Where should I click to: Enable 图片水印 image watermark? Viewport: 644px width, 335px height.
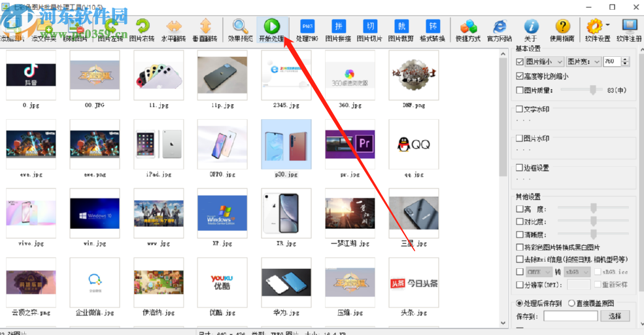coord(520,138)
